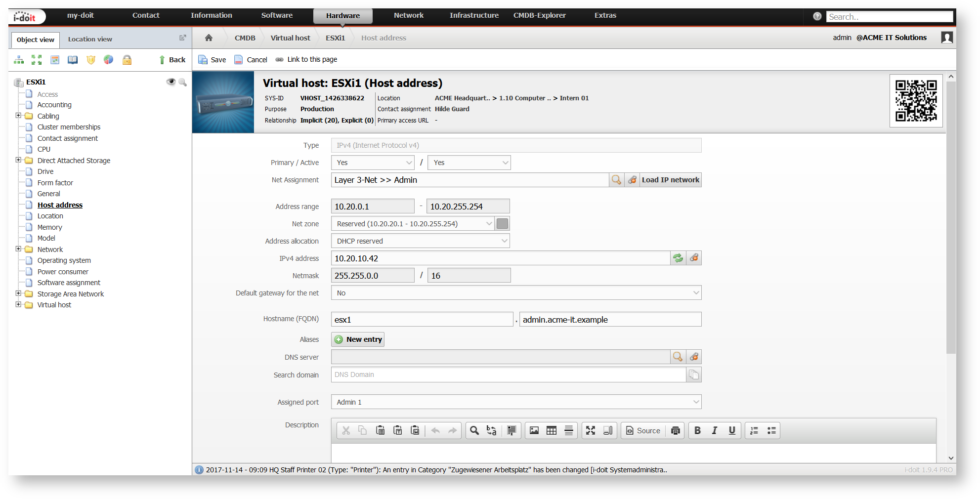Search DNS server with magnifier icon
The image size is (980, 499).
(678, 357)
